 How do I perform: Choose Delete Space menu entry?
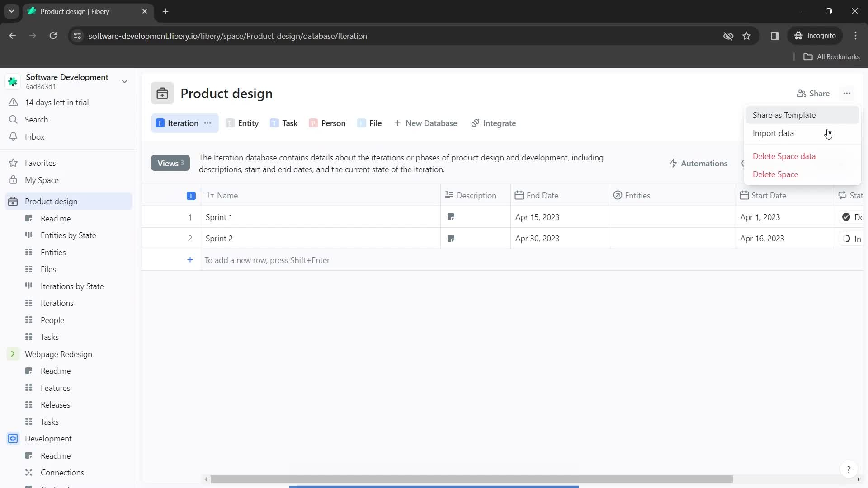(802, 174)
